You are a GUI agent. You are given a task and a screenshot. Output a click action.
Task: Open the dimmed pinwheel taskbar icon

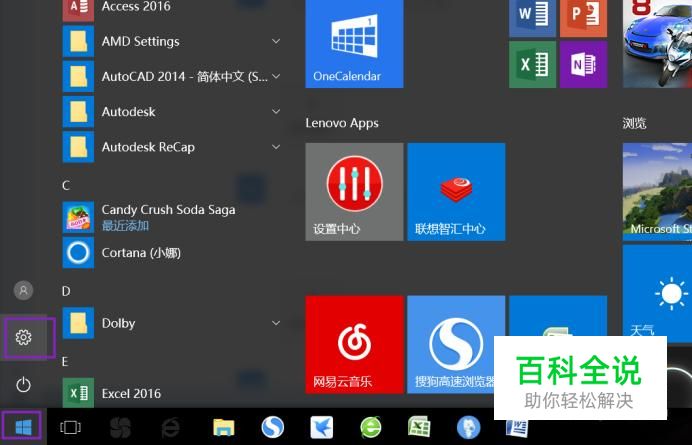pos(120,427)
